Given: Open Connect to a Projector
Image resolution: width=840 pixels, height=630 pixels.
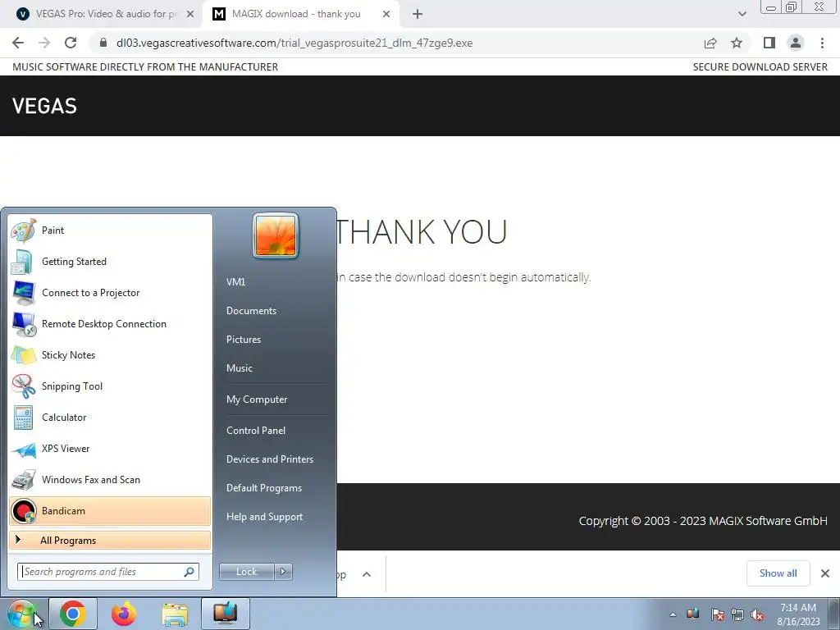Looking at the screenshot, I should 110,293.
